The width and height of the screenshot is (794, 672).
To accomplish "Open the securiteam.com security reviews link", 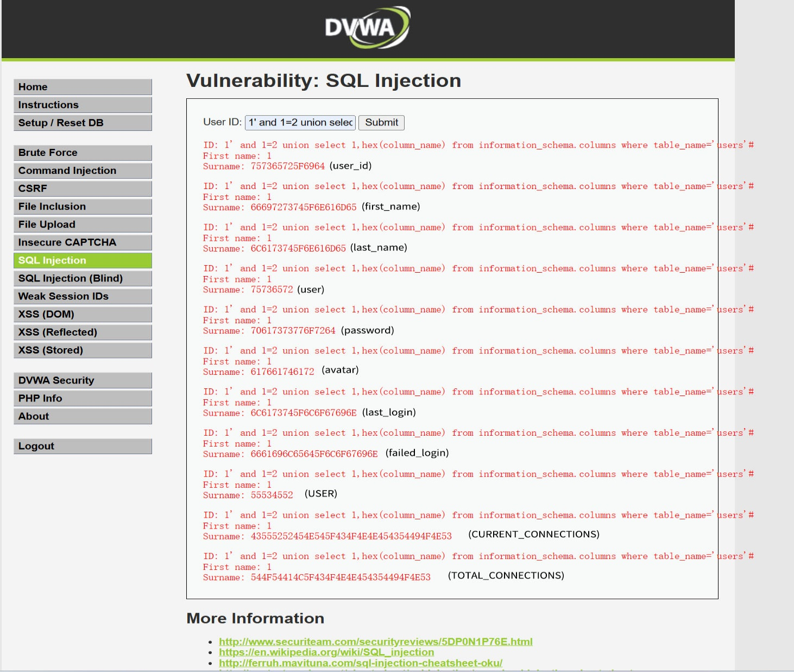I will click(x=376, y=642).
